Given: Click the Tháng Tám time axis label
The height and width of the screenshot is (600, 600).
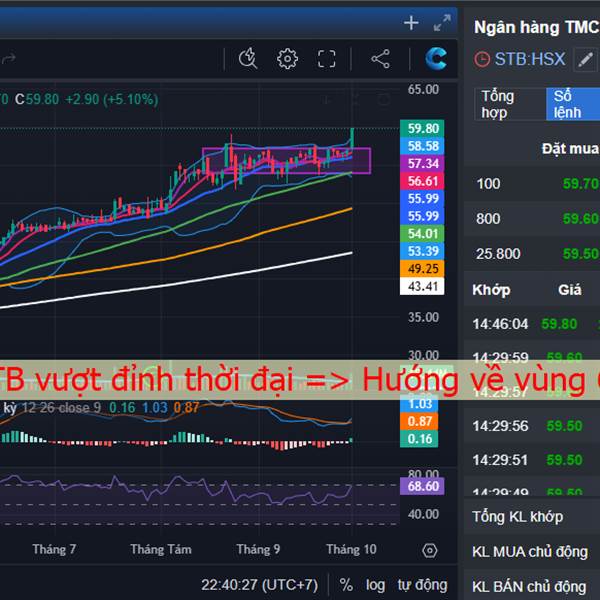Looking at the screenshot, I should [x=161, y=550].
